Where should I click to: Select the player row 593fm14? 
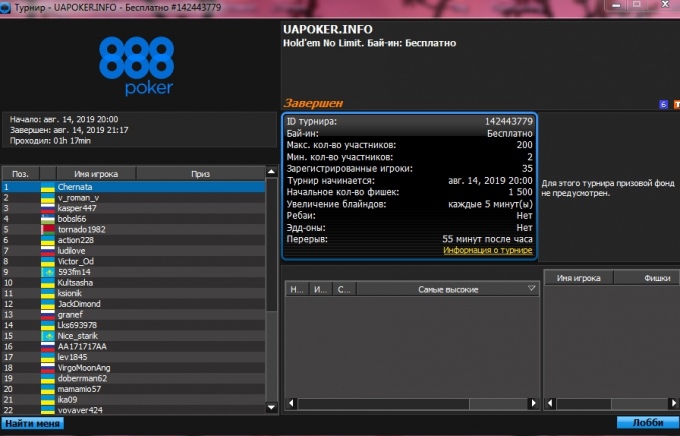[x=134, y=272]
